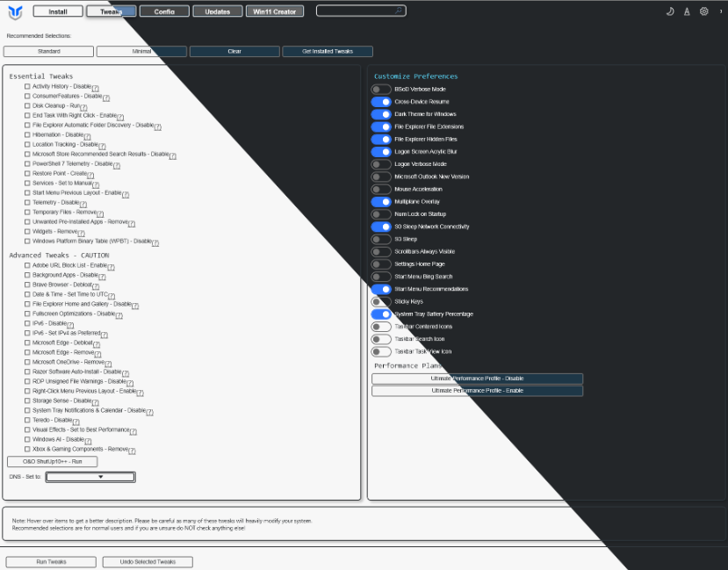The width and height of the screenshot is (728, 570).
Task: Click the Essential Tweaks heading
Action: click(x=41, y=76)
